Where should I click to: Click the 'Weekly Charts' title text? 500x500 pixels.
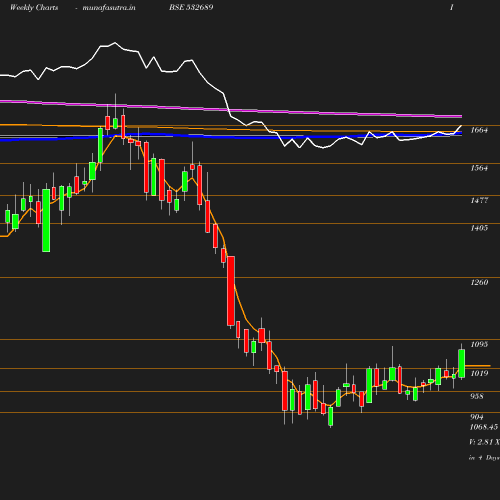coord(34,7)
